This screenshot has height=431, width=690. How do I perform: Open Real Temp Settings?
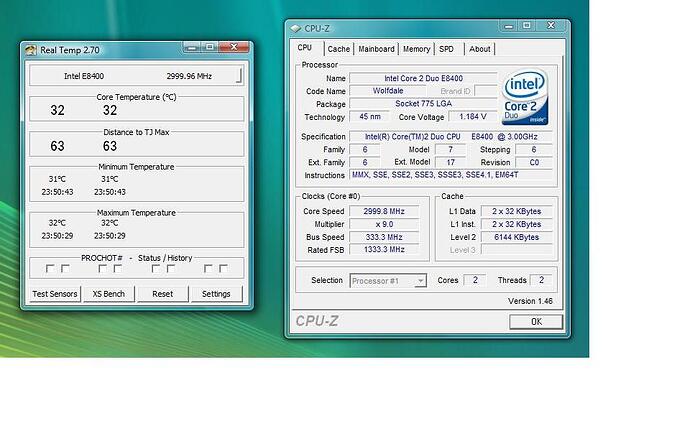216,294
